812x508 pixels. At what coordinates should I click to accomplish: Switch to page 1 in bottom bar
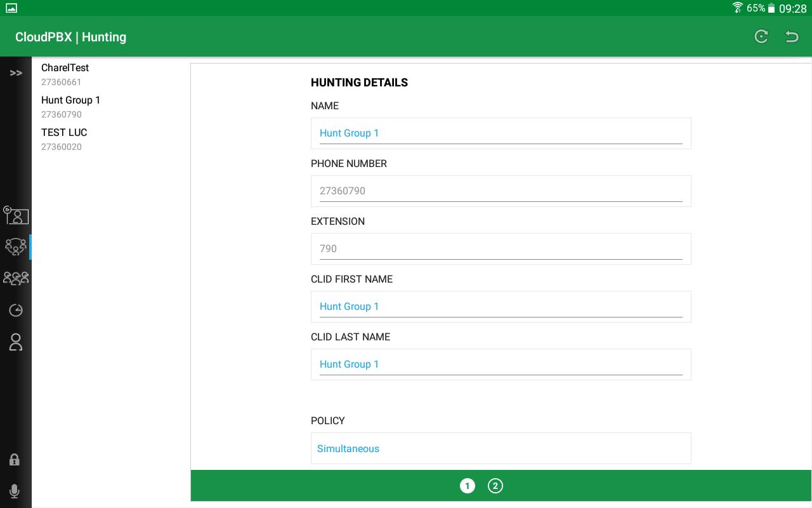(468, 486)
